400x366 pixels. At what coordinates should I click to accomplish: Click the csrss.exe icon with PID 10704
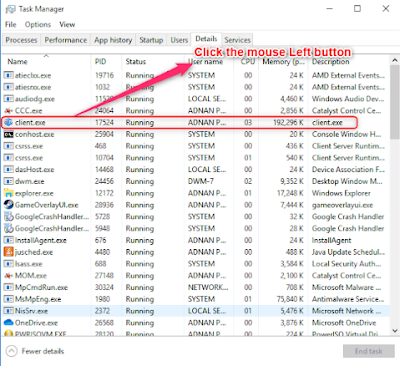pyautogui.click(x=8, y=158)
